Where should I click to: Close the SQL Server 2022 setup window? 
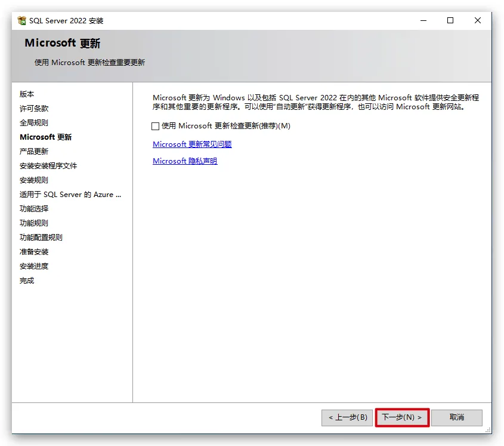[478, 20]
